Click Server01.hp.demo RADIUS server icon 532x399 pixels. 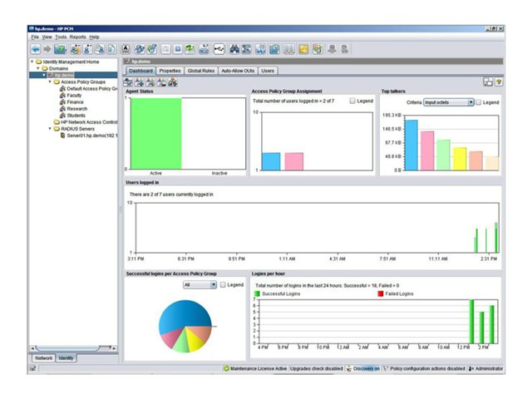62,135
